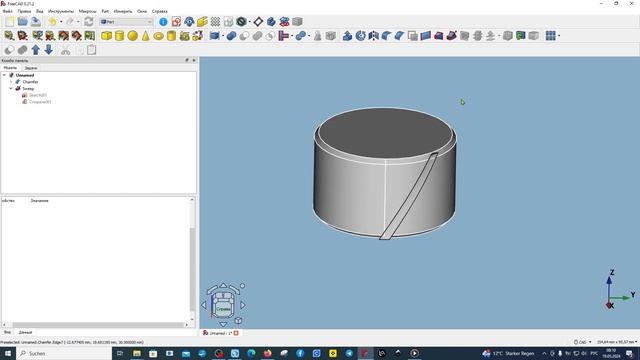Screen dimensions: 640x360
Task: Create a new document with toolbar icon
Action: tap(10, 22)
